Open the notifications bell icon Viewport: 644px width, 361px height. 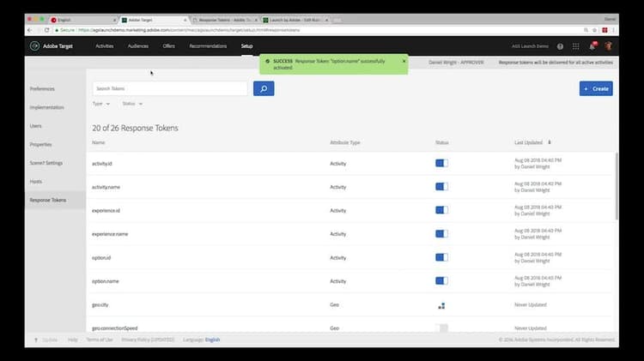(592, 46)
